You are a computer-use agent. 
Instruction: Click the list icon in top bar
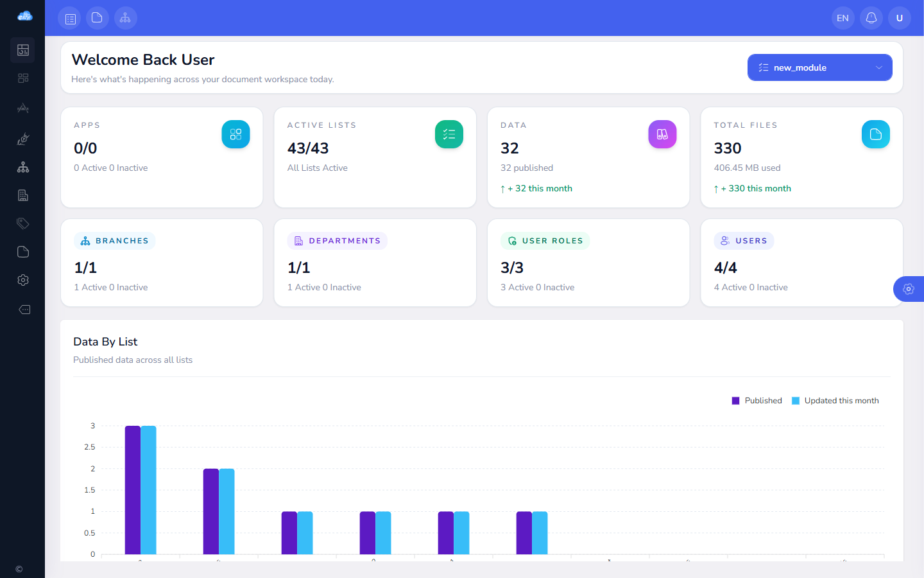(x=69, y=18)
